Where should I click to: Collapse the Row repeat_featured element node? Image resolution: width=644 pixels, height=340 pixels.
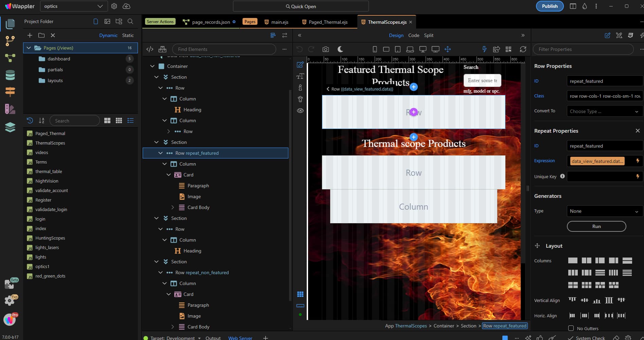pos(160,153)
